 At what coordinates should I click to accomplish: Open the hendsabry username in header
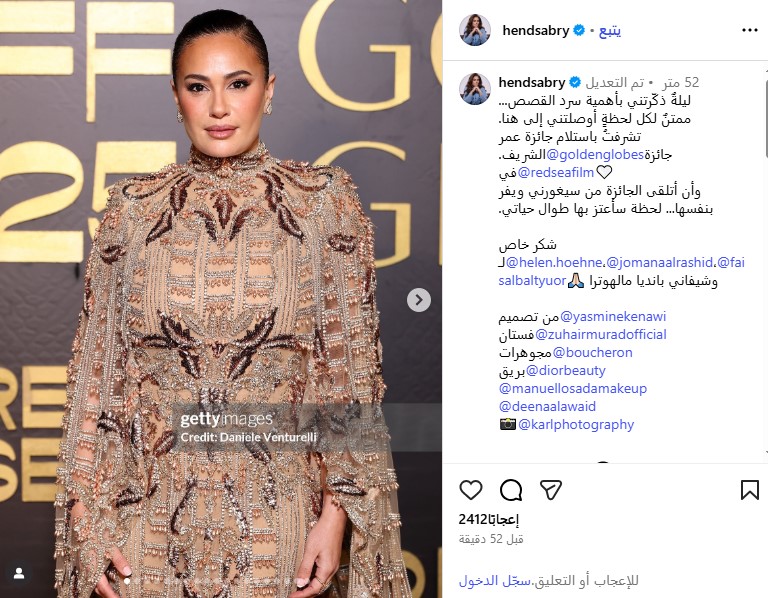535,30
